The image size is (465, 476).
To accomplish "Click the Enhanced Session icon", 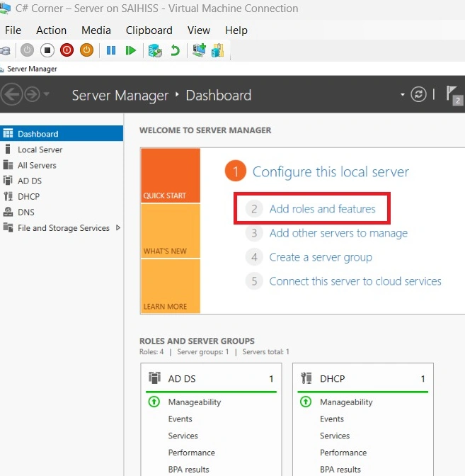I will [x=200, y=50].
